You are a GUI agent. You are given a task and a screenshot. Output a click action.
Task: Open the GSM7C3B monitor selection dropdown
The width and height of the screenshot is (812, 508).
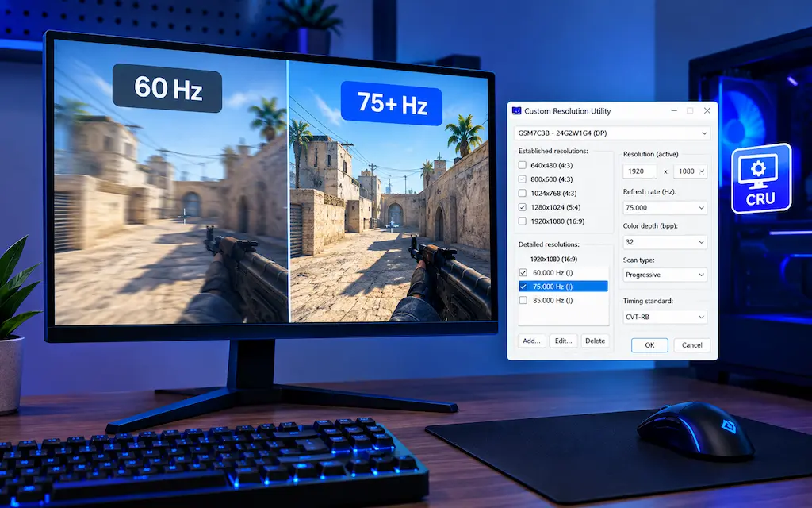[x=612, y=133]
